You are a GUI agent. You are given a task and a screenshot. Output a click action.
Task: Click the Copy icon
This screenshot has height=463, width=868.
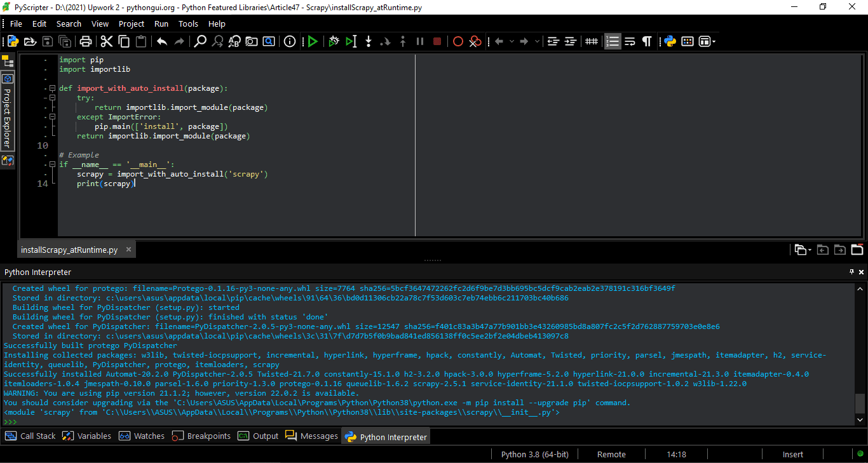tap(124, 41)
